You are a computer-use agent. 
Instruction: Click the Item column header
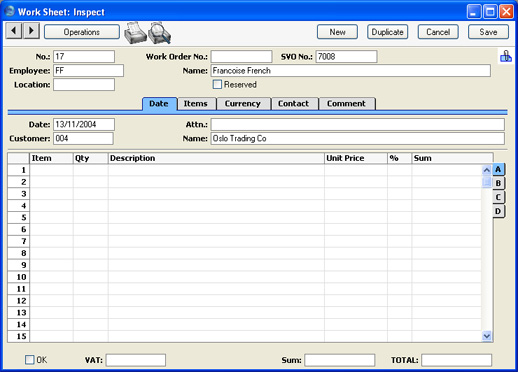click(x=51, y=158)
